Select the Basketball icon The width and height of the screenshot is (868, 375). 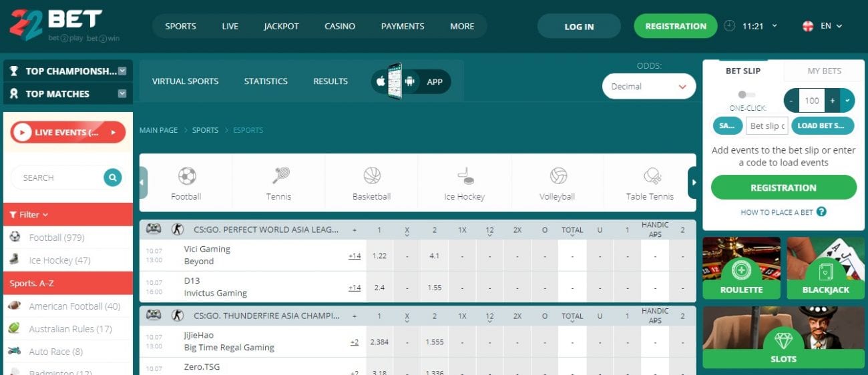tap(372, 176)
